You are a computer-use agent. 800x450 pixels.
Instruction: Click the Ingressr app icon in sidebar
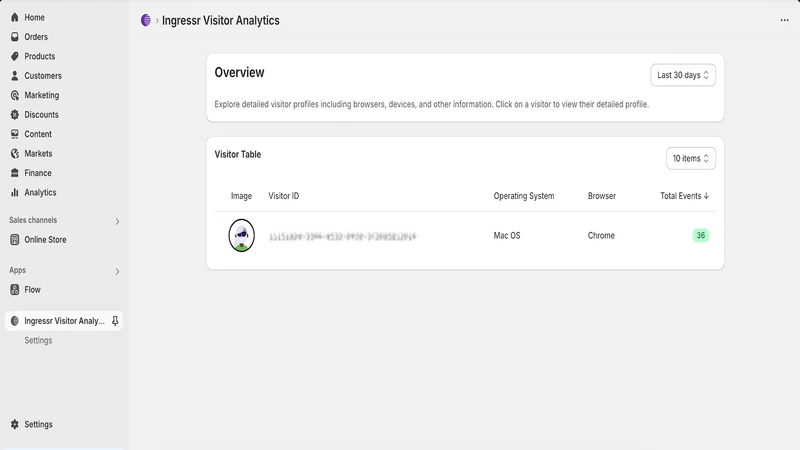(x=15, y=320)
